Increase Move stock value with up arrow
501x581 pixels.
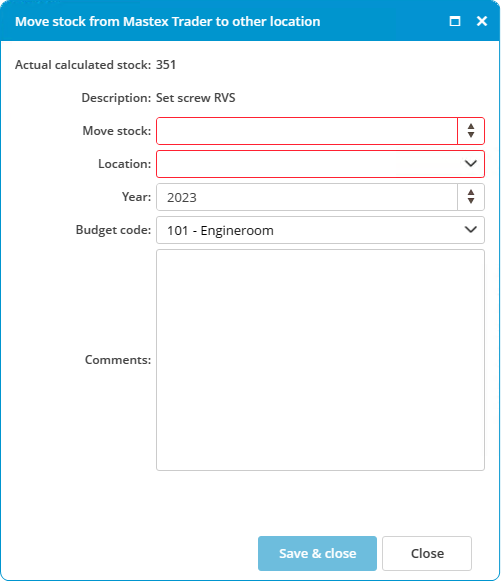471,127
